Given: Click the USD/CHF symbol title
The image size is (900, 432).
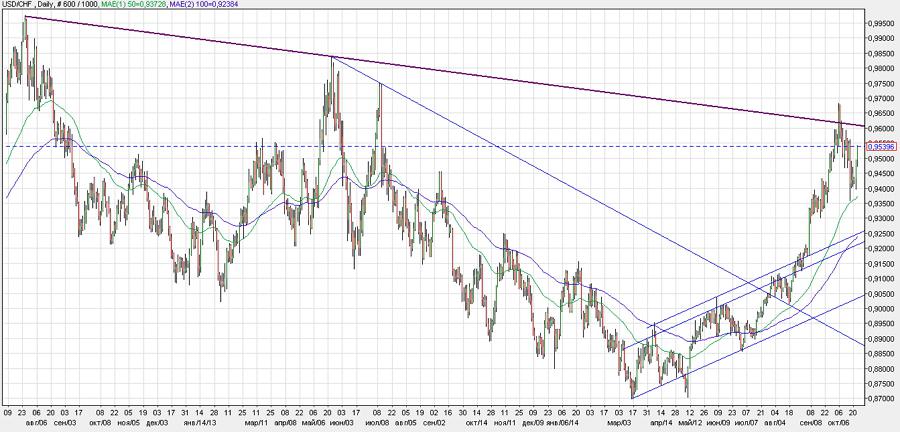Looking at the screenshot, I should coord(19,5).
